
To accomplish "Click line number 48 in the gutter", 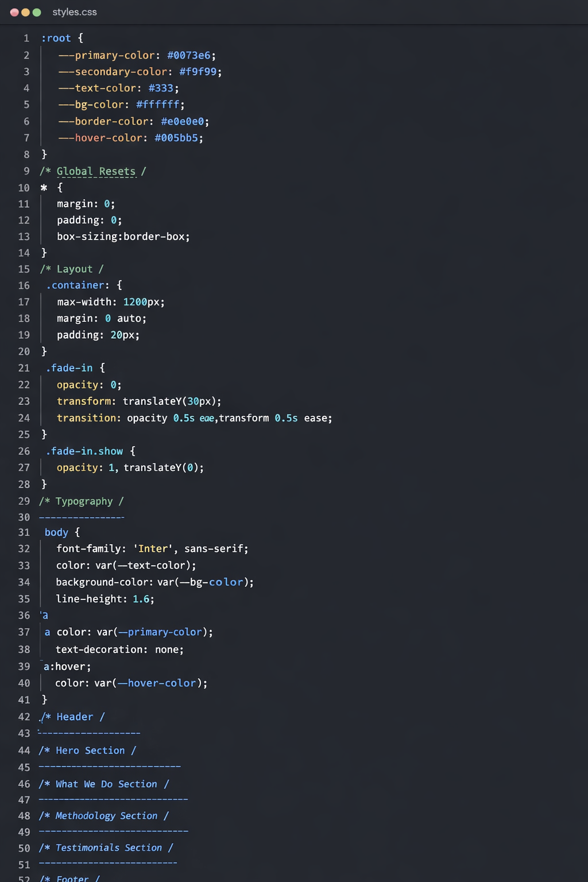I will coord(24,816).
